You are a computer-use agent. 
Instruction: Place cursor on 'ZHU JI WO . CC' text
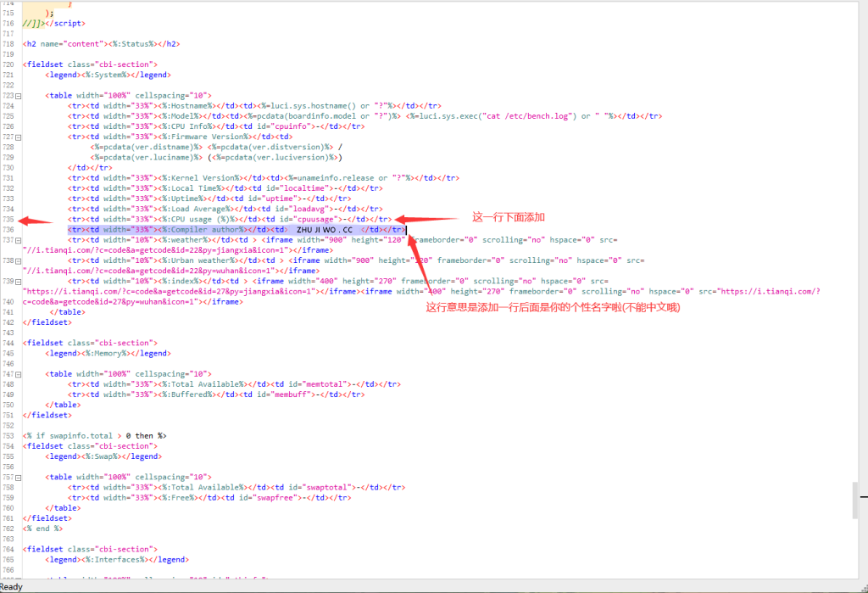tap(324, 230)
